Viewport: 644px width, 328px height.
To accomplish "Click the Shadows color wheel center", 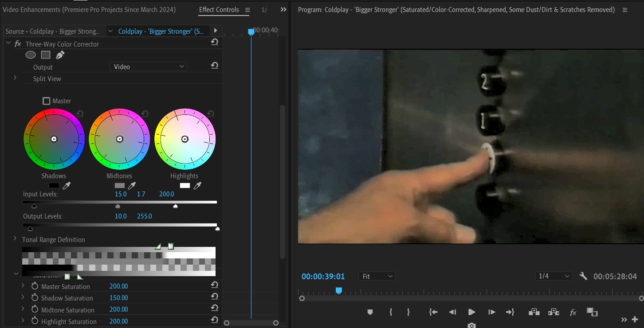I will point(54,139).
